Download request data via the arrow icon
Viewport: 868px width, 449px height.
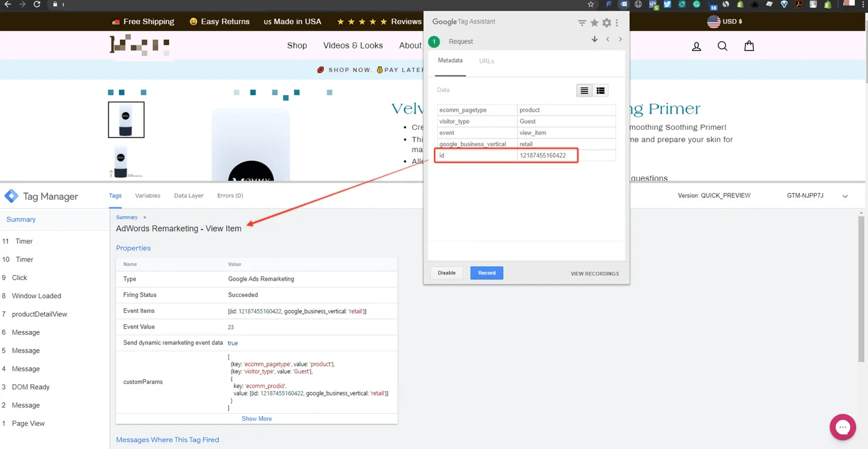594,38
